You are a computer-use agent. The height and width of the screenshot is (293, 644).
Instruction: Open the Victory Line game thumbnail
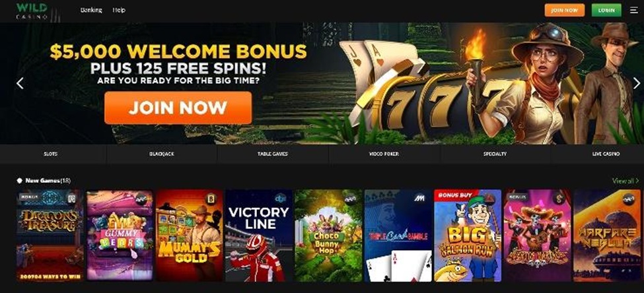tap(259, 236)
